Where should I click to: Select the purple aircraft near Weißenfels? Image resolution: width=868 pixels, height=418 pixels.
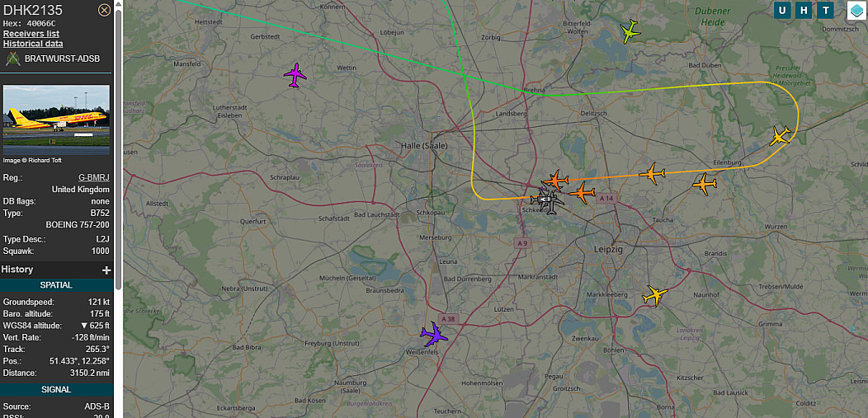[434, 333]
